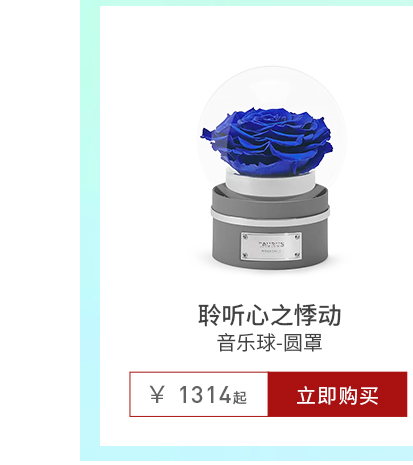Click the ¥ yen currency symbol
This screenshot has height=465, width=413.
coord(157,394)
